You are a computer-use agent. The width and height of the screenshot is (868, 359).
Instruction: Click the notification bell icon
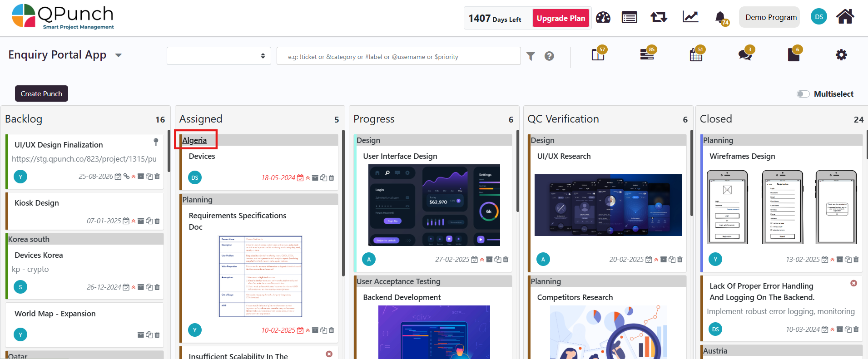pos(720,18)
